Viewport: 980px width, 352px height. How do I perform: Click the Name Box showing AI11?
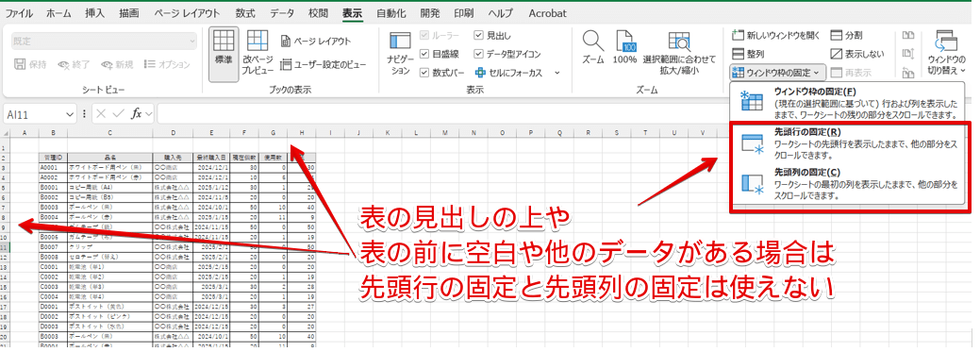click(x=34, y=114)
